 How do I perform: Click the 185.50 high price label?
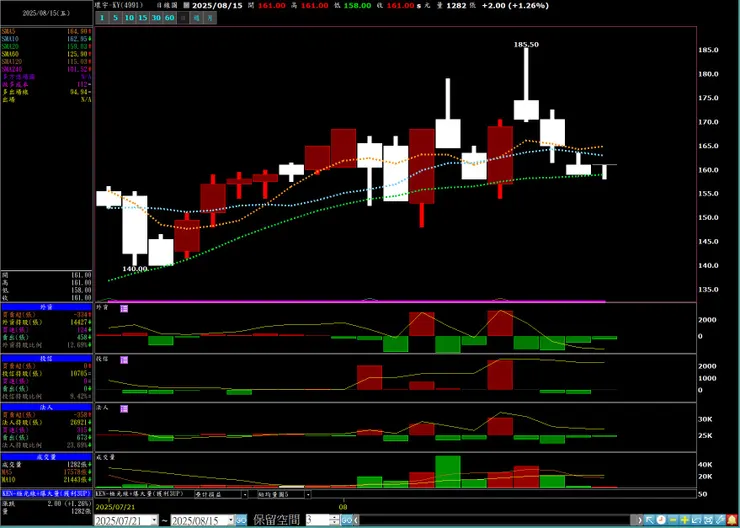click(x=526, y=44)
